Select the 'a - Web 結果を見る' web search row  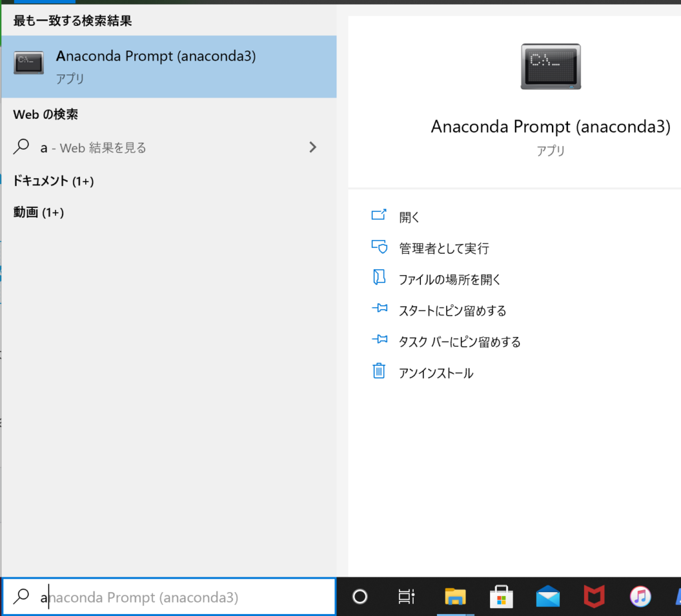[x=169, y=148]
